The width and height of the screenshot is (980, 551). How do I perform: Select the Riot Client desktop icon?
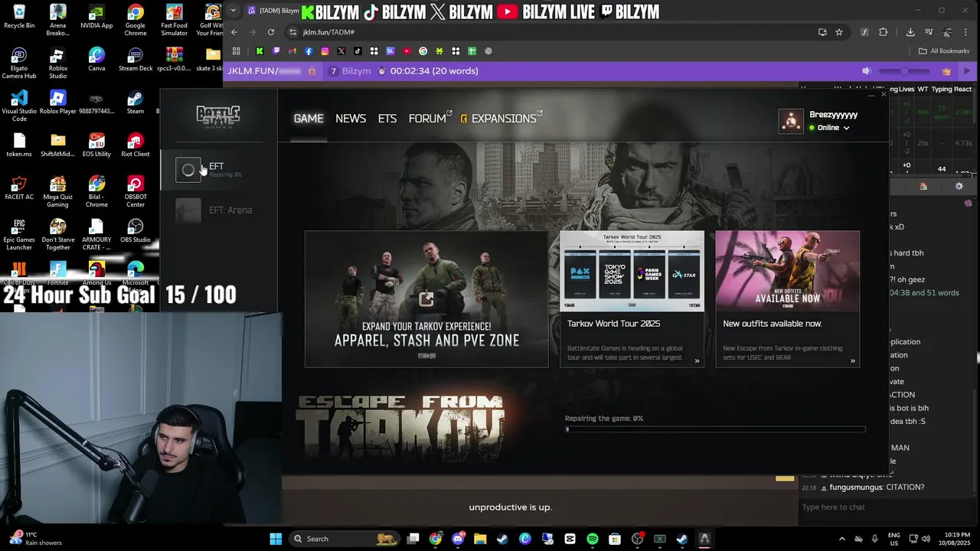[136, 145]
